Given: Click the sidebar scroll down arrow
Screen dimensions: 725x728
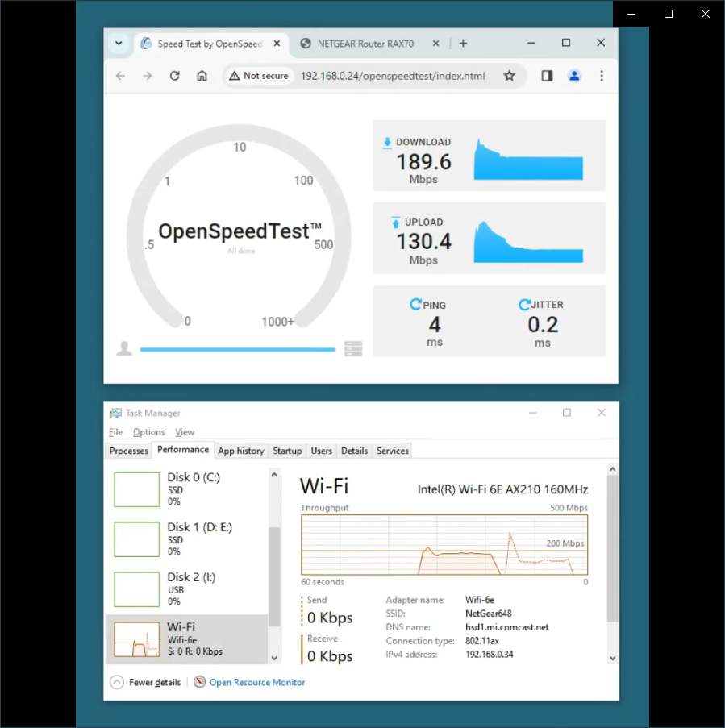Looking at the screenshot, I should tap(274, 658).
